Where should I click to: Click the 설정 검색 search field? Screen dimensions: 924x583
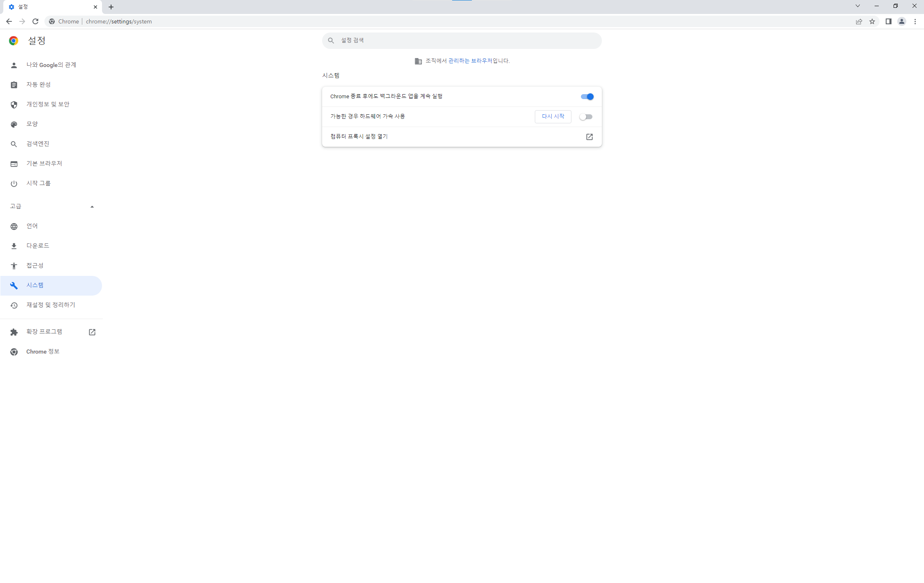tap(462, 40)
